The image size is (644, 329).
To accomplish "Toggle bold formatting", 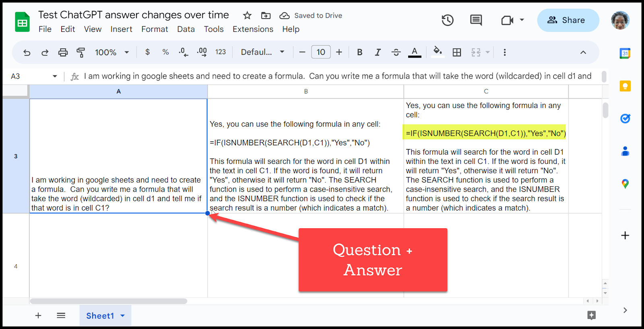I will point(360,52).
